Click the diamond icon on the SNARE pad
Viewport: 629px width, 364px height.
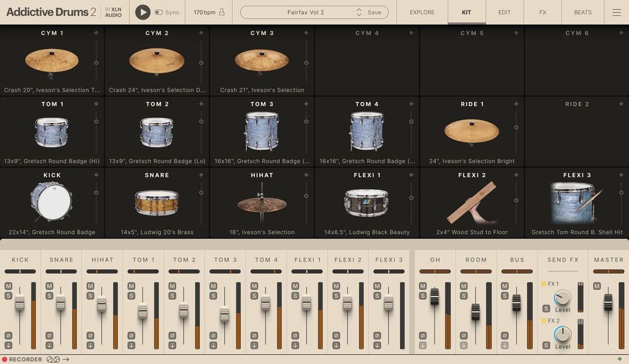click(201, 175)
